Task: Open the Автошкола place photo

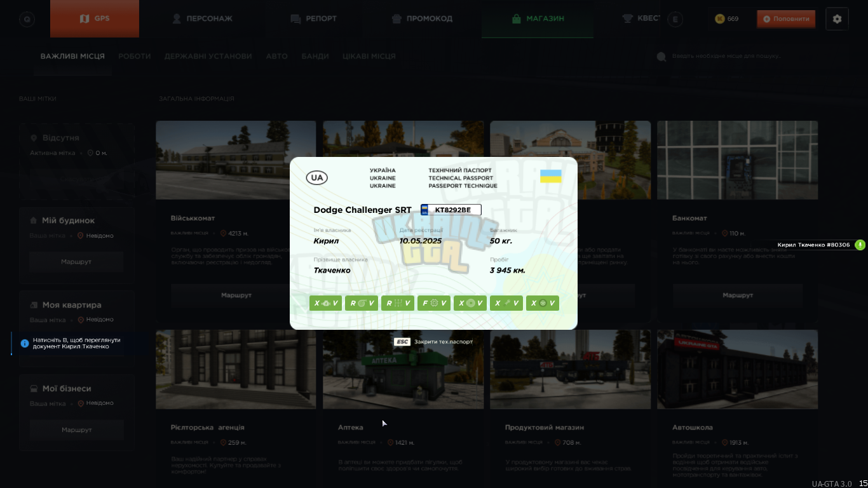Action: (x=737, y=369)
